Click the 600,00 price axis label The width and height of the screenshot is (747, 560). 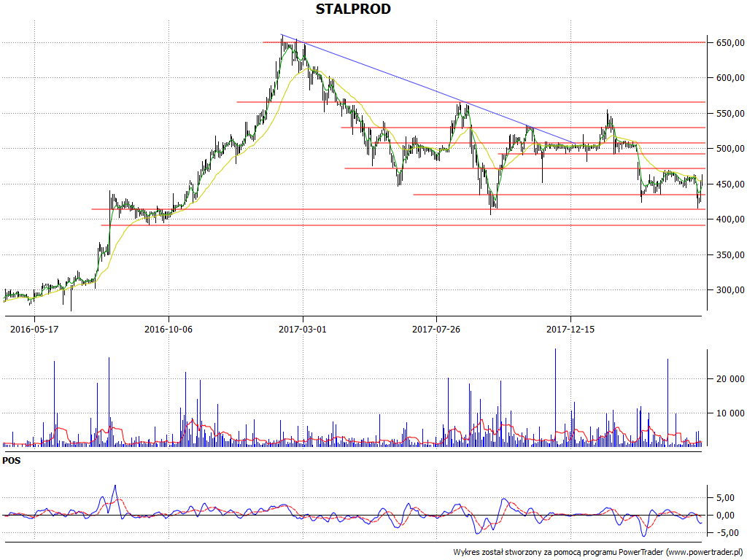730,78
